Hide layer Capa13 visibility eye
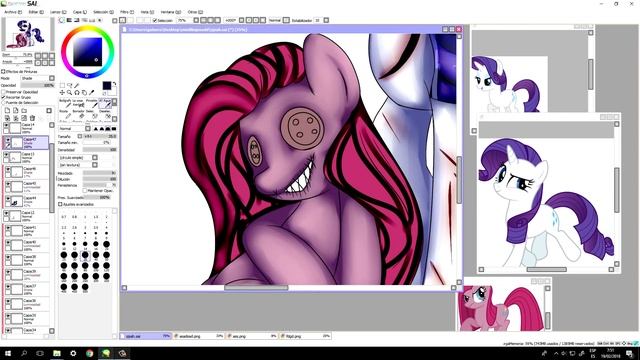This screenshot has height=360, width=640. [6, 155]
